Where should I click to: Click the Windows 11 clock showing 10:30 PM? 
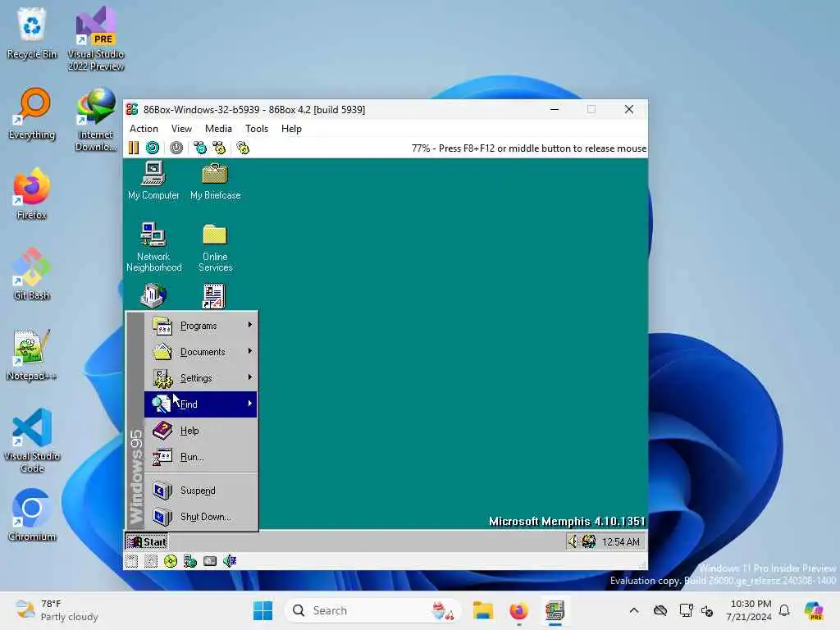[750, 610]
